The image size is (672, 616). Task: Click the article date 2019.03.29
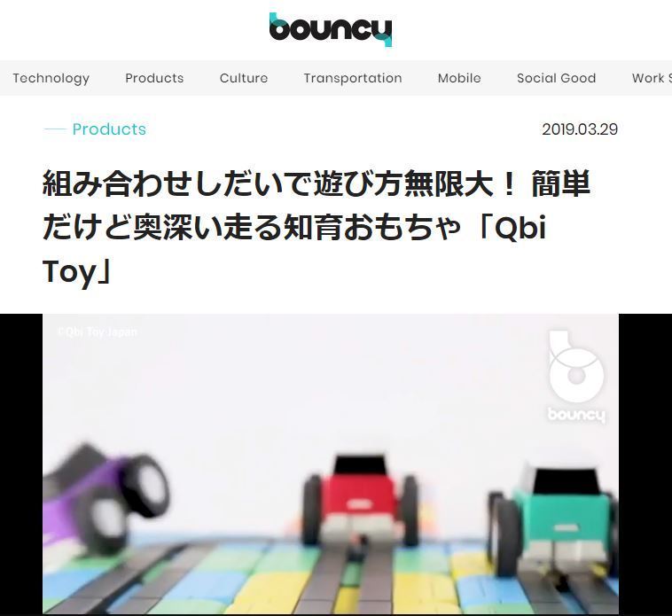coord(580,129)
